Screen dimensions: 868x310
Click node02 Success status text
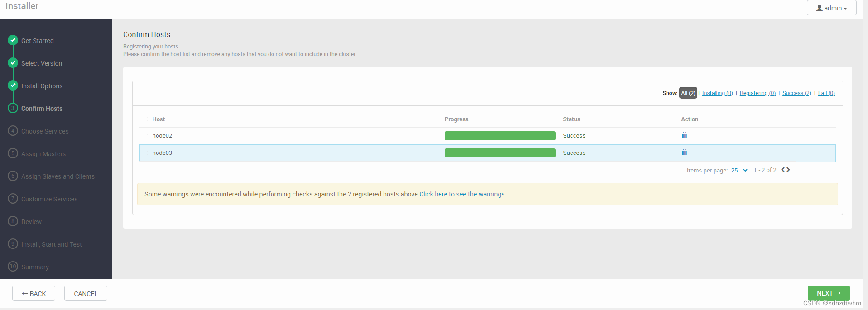(574, 136)
